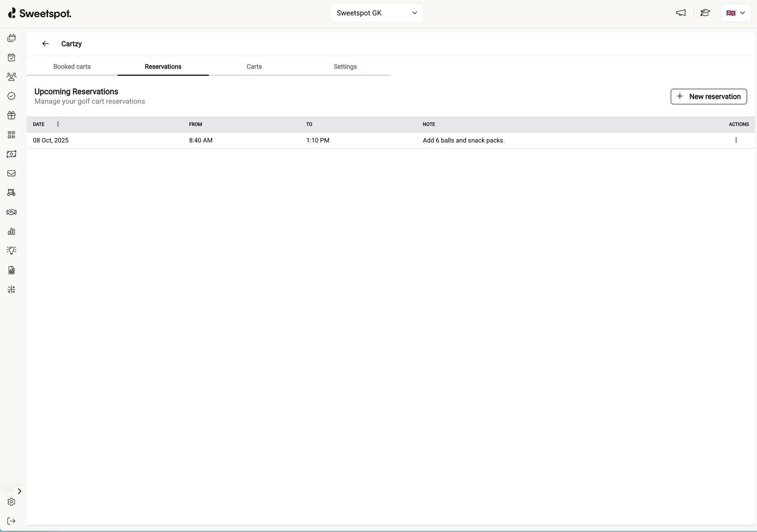
Task: Select the partnerships handshake icon
Action: 11,212
